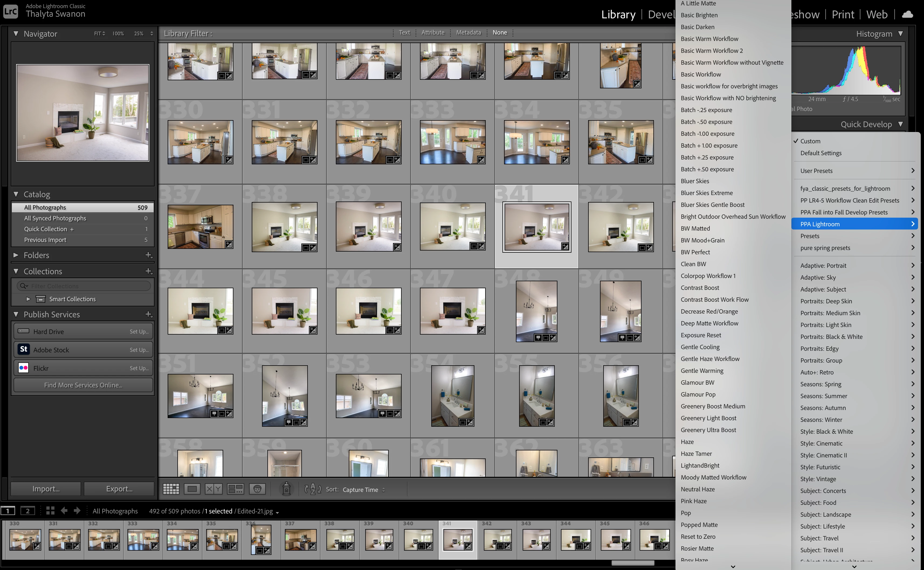Click the Import button
Image resolution: width=924 pixels, height=570 pixels.
point(46,489)
